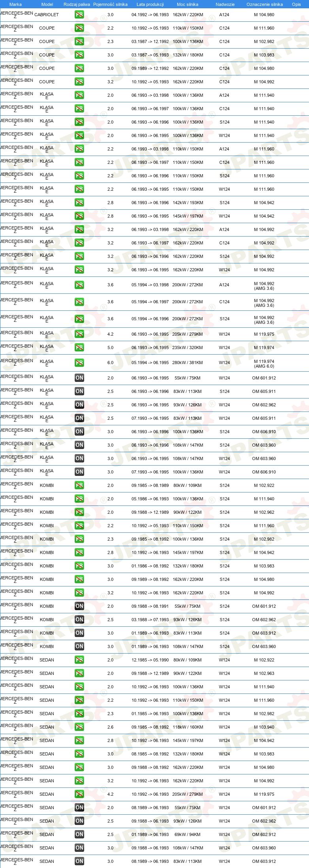Click the Nadwozie column header
The width and height of the screenshot is (309, 868).
coord(225,4)
